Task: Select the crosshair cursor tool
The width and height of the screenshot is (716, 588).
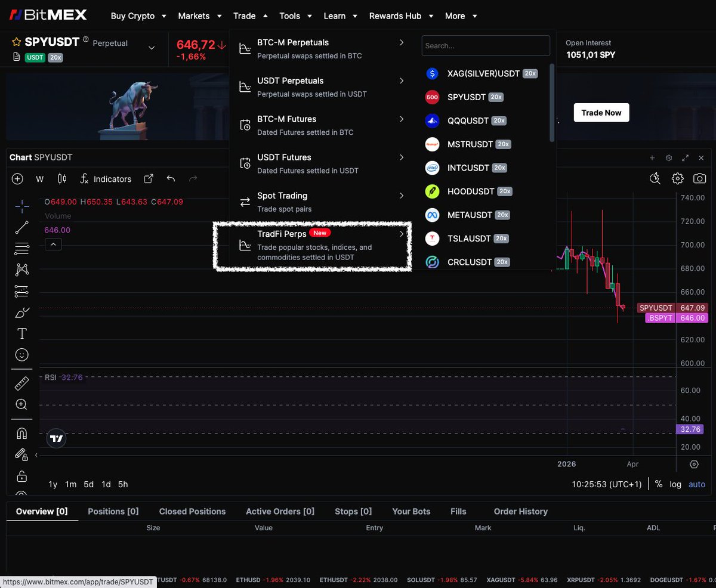Action: [22, 206]
